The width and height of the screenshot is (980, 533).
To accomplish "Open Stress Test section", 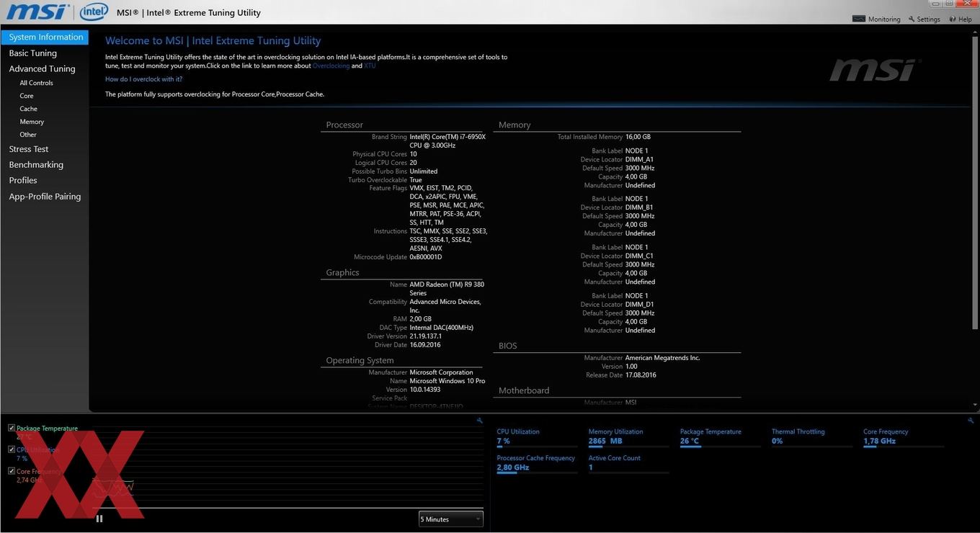I will pyautogui.click(x=29, y=149).
